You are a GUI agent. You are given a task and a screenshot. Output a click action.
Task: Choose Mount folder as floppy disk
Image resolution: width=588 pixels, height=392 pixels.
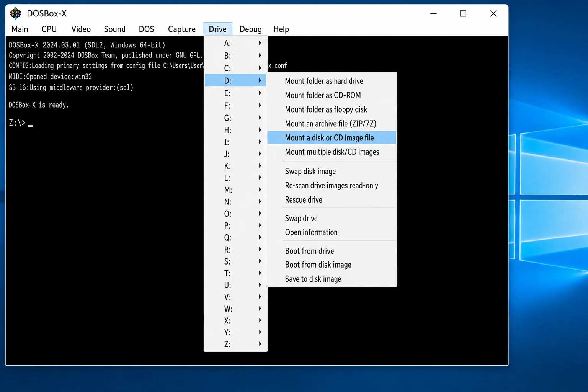pos(332,109)
